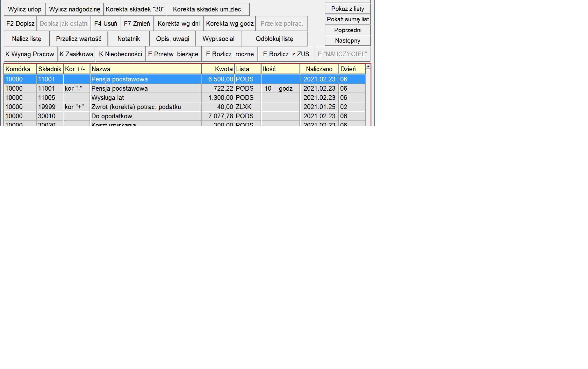Click the Wylicz nadgodzinę button
Viewport: 588px width, 369px height.
point(75,9)
